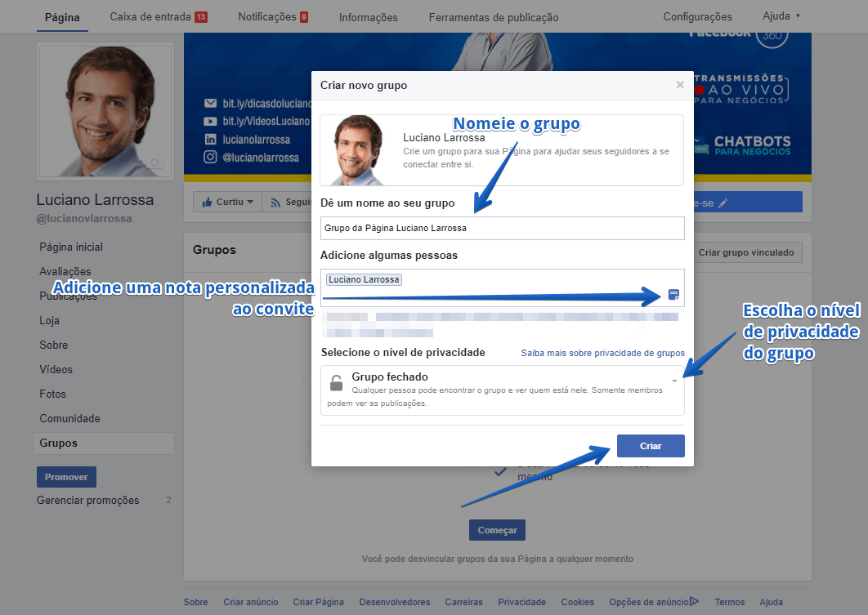The height and width of the screenshot is (615, 868).
Task: Click the @lucianovlarrossa username text
Action: 84,218
